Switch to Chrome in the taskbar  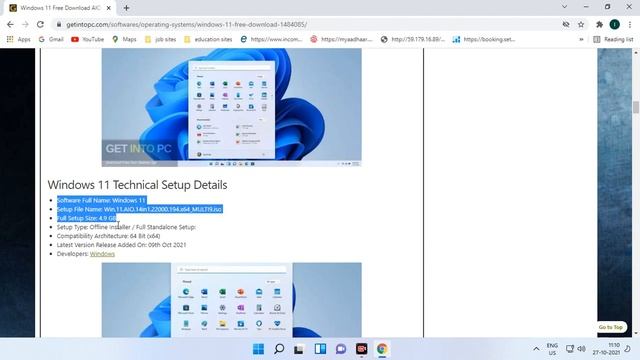pos(382,349)
